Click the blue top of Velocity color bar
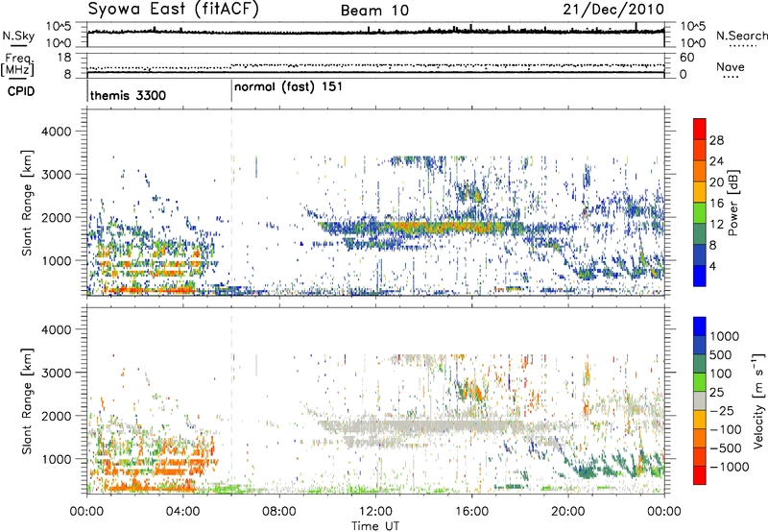Image resolution: width=768 pixels, height=532 pixels. (x=700, y=326)
